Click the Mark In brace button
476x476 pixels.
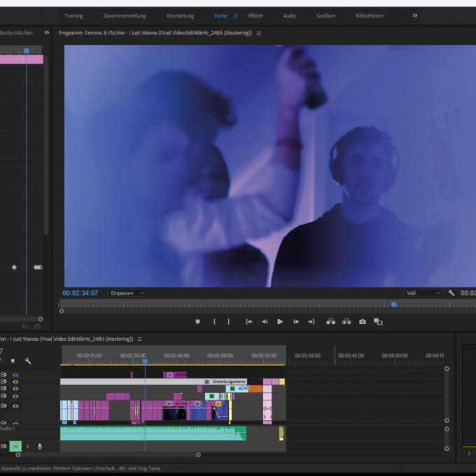click(214, 321)
